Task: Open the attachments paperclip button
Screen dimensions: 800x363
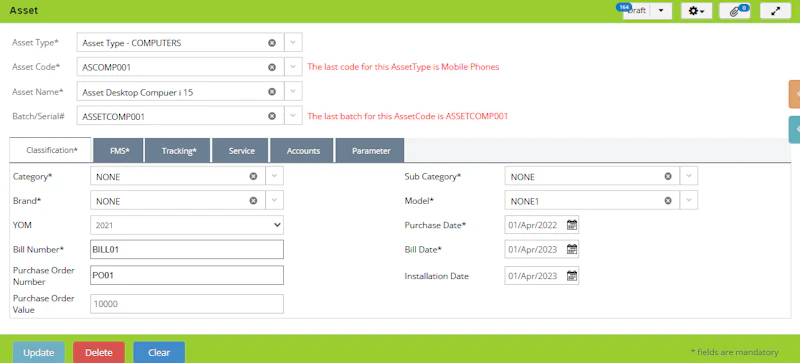Action: pyautogui.click(x=735, y=11)
